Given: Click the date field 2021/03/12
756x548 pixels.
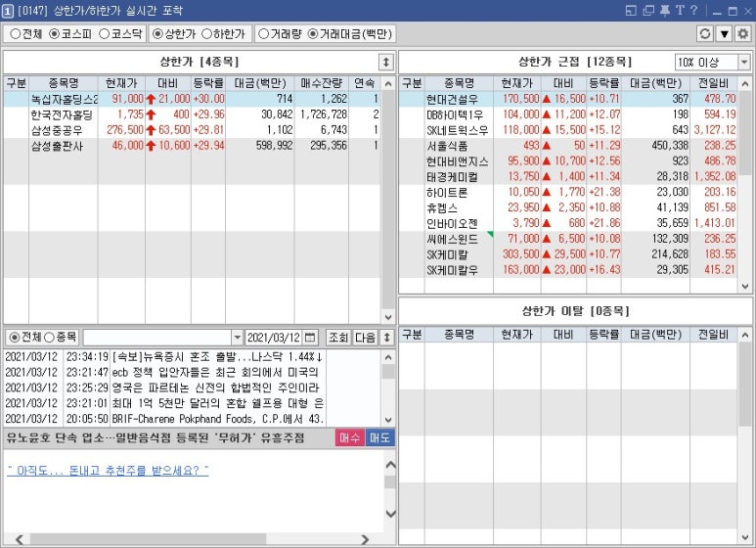Looking at the screenshot, I should 275,338.
